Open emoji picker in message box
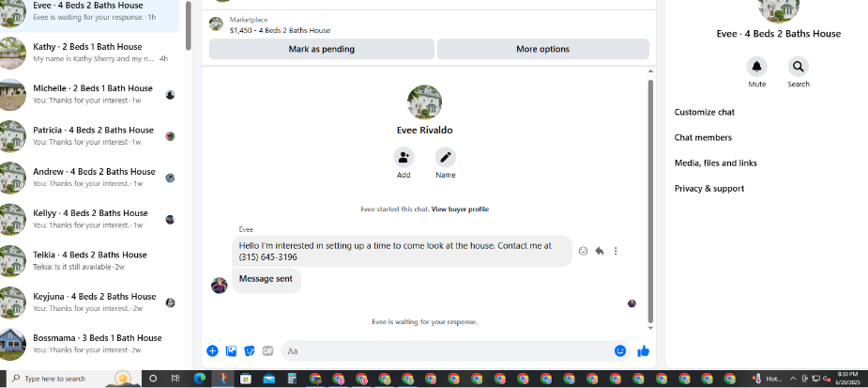The height and width of the screenshot is (388, 868). (x=620, y=350)
